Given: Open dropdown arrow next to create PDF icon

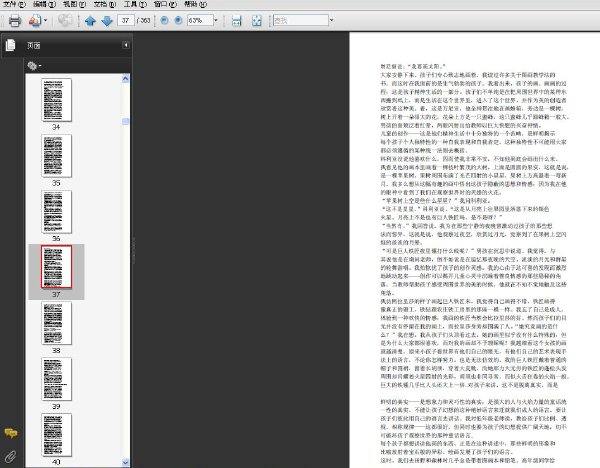Looking at the screenshot, I should point(46,20).
